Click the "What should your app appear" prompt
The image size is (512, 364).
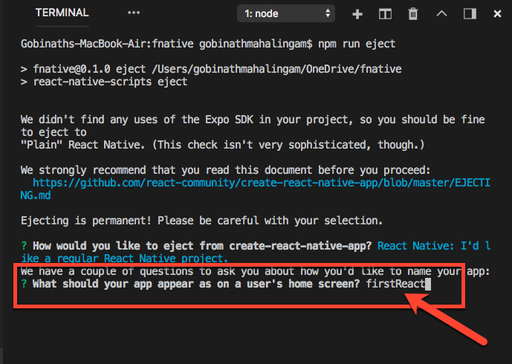(x=113, y=284)
